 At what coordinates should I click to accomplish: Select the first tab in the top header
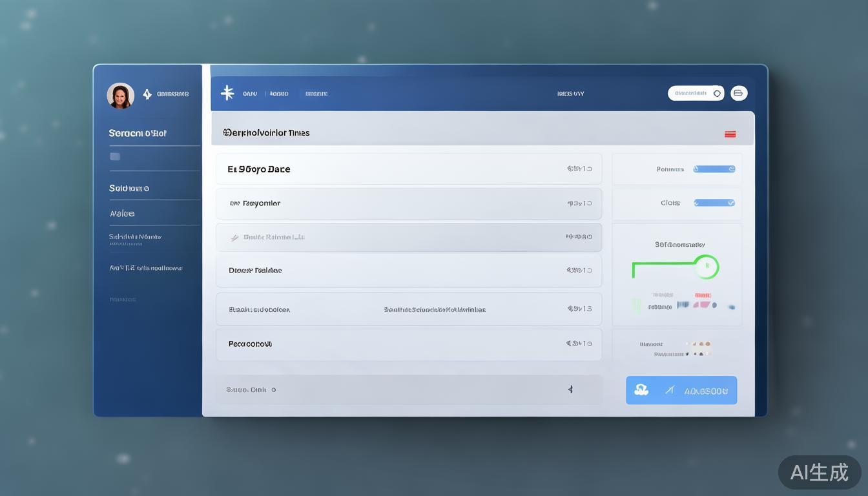(250, 94)
